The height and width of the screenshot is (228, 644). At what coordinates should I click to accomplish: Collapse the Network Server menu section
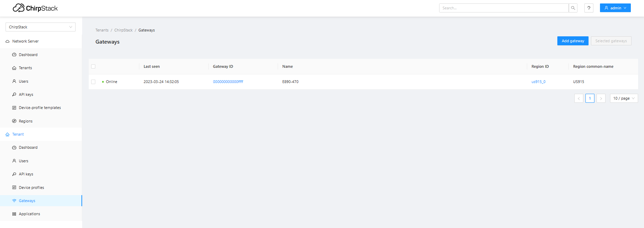[x=25, y=41]
